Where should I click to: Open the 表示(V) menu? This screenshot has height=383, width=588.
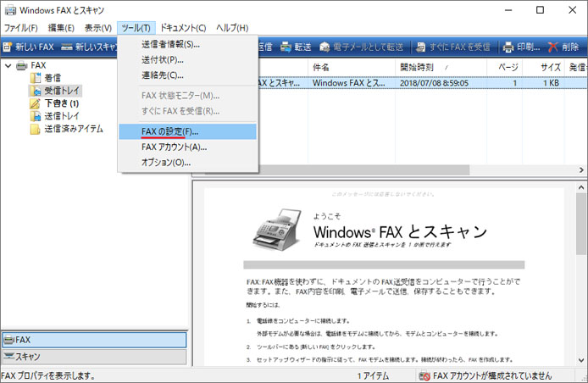tap(98, 28)
